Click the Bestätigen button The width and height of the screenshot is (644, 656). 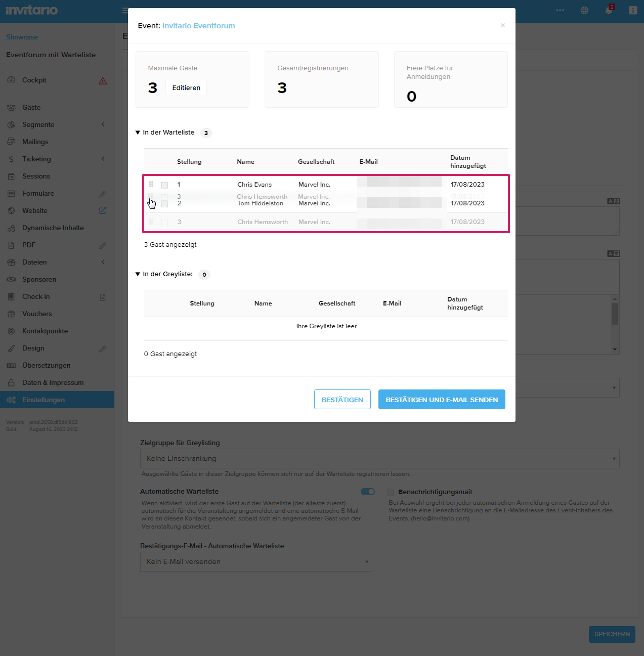[342, 400]
